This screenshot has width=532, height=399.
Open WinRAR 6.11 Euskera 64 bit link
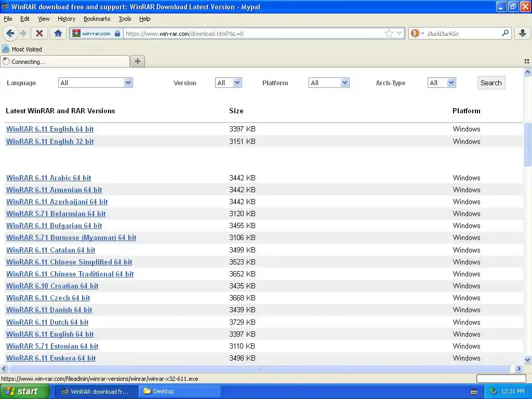[x=51, y=358]
